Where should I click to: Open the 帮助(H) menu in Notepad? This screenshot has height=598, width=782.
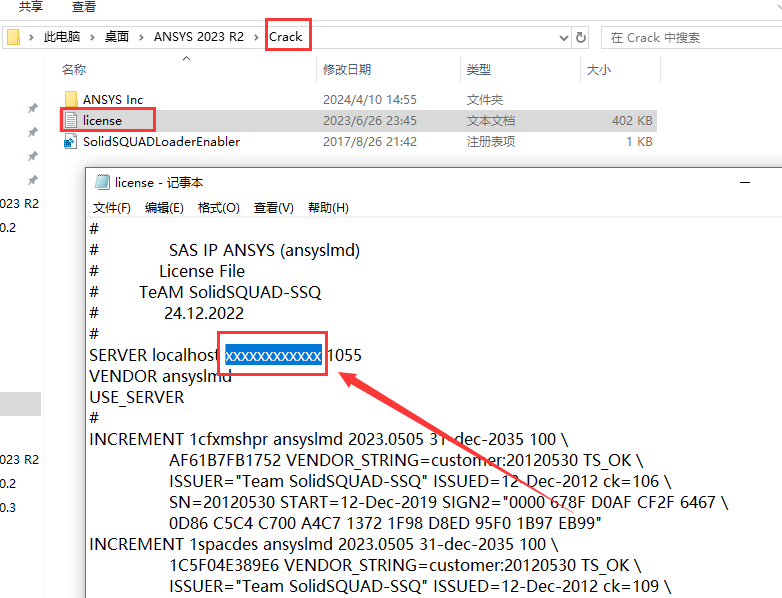click(x=328, y=207)
